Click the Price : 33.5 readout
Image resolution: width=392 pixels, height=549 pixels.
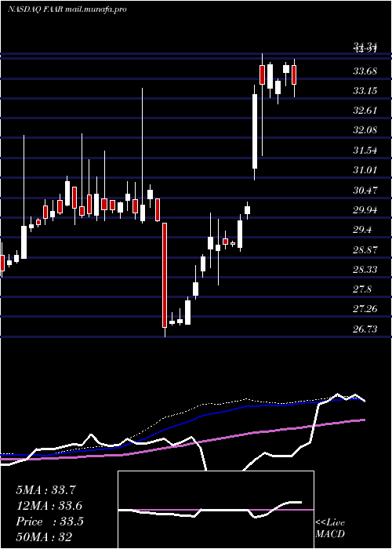click(x=49, y=522)
